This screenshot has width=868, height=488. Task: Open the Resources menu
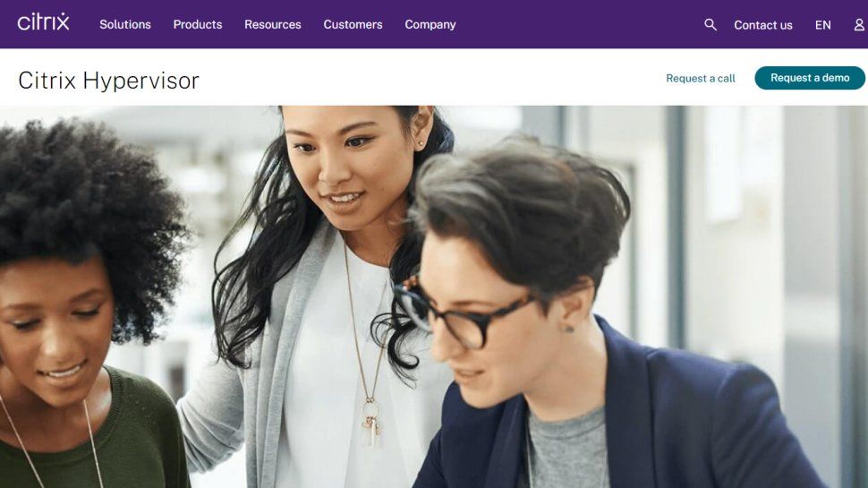click(x=273, y=24)
